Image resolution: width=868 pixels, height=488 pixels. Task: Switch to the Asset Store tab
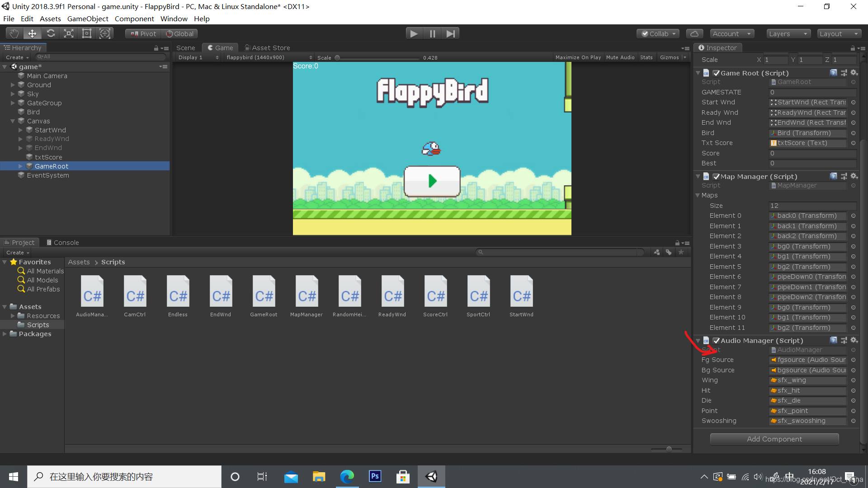267,48
